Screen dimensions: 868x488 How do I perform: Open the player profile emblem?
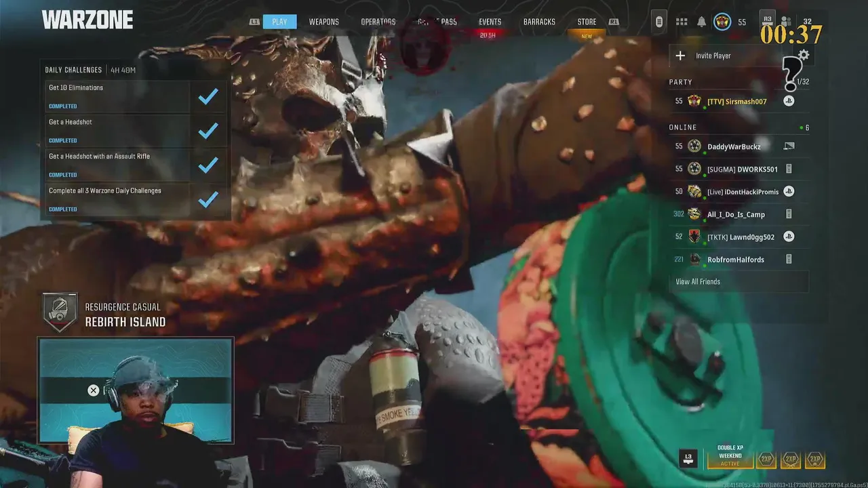[722, 22]
